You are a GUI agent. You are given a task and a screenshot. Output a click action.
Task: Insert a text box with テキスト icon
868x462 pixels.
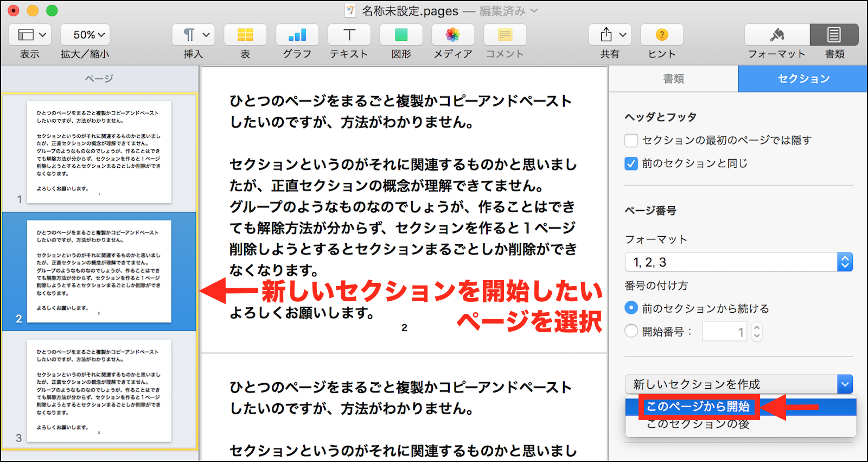(x=349, y=35)
